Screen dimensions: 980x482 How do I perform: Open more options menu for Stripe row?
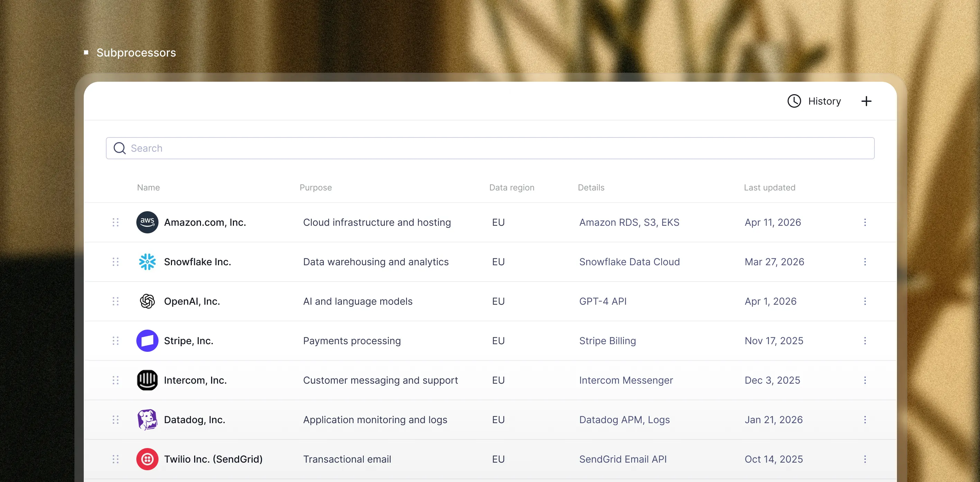[x=865, y=340]
